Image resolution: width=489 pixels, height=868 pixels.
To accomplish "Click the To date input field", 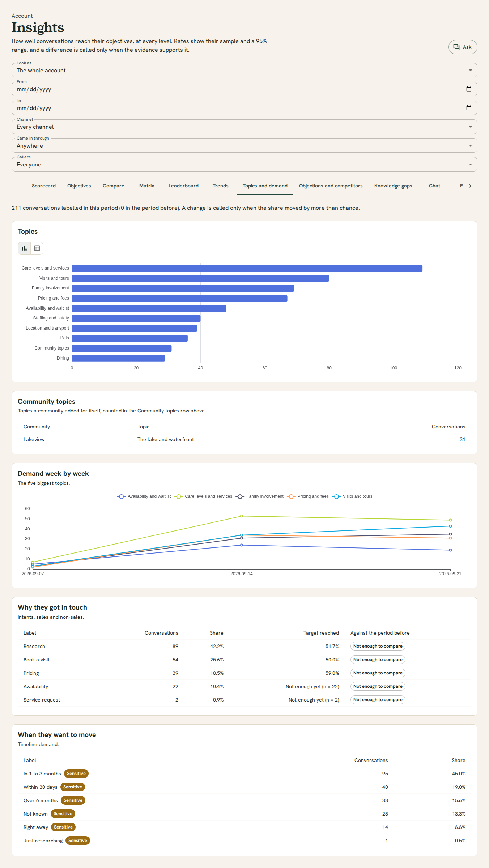I will click(244, 108).
